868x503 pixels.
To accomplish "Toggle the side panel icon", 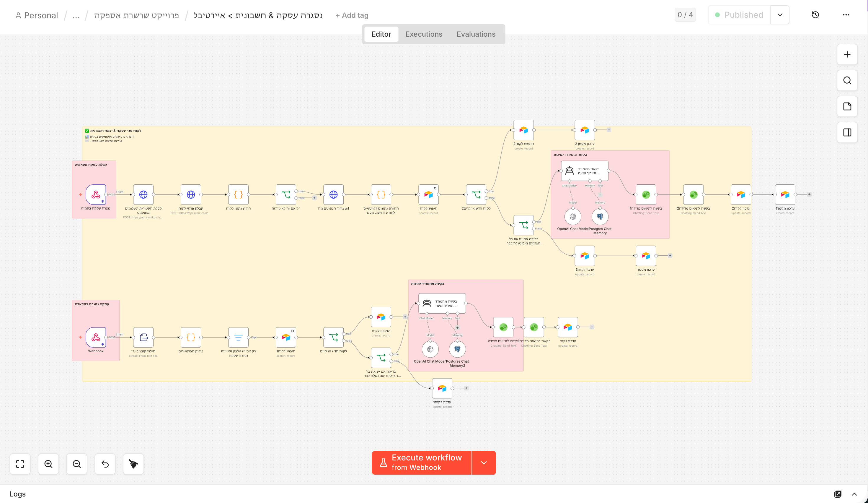I will click(847, 132).
